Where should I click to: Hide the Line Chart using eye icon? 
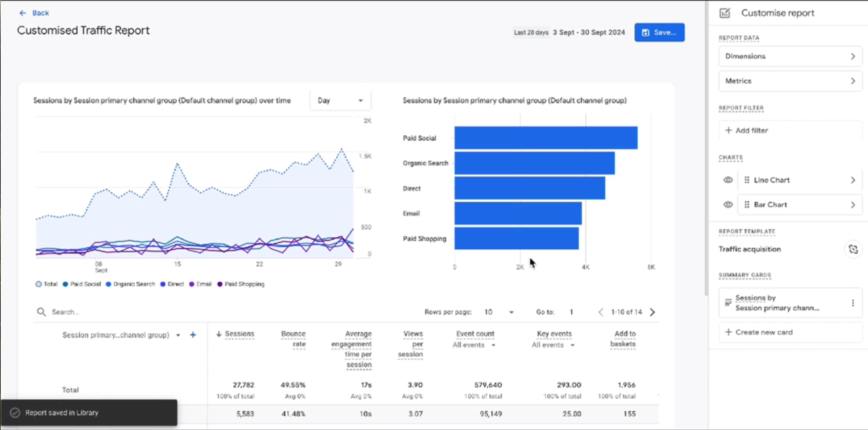(x=728, y=180)
